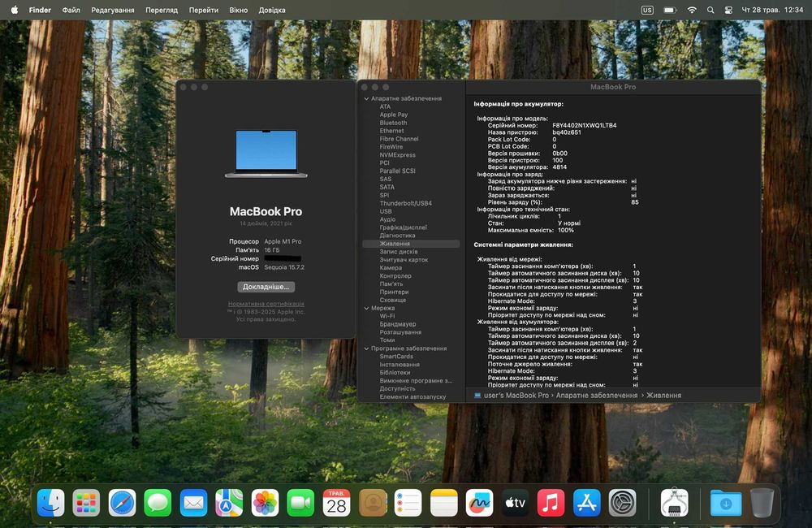812x528 pixels.
Task: Select Thunderbolt/USB4 in the sidebar
Action: (x=405, y=203)
